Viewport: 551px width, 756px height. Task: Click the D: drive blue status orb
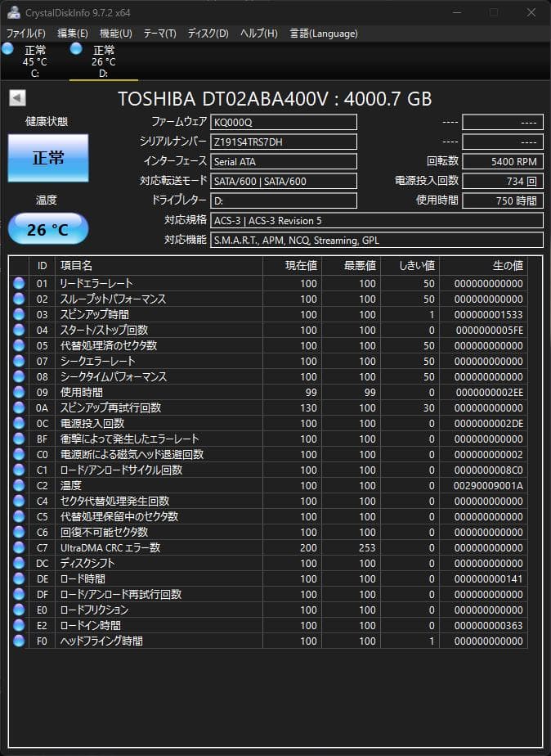76,49
